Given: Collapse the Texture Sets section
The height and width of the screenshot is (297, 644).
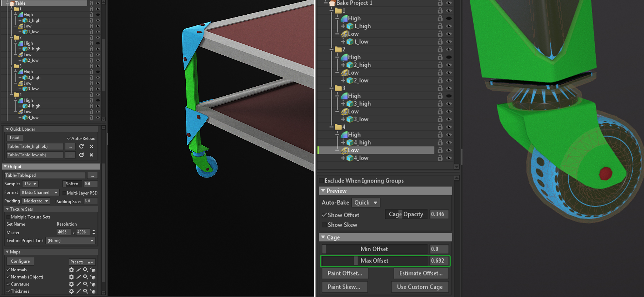Looking at the screenshot, I should coord(7,209).
